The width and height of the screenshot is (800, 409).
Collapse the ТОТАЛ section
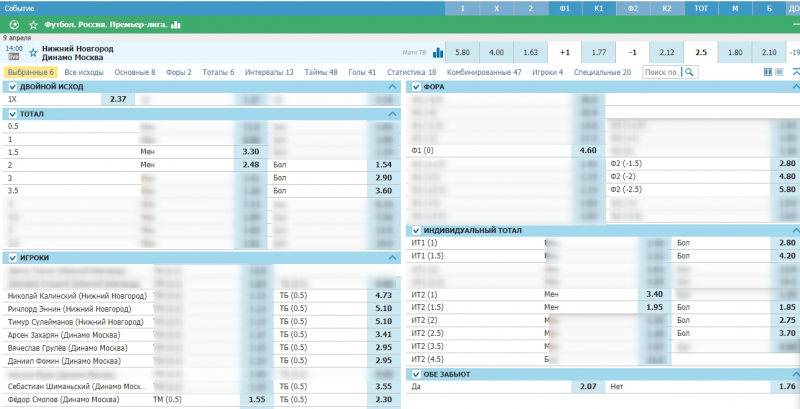(392, 114)
